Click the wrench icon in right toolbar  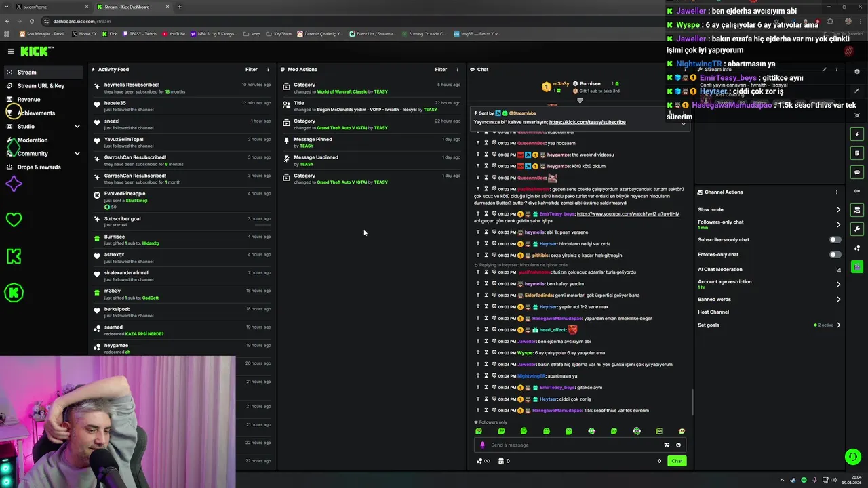click(x=857, y=229)
